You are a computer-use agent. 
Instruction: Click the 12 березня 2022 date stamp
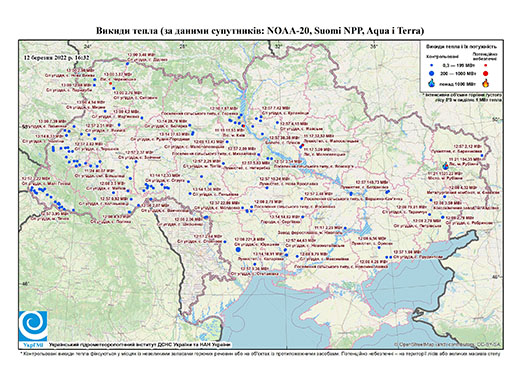click(57, 57)
